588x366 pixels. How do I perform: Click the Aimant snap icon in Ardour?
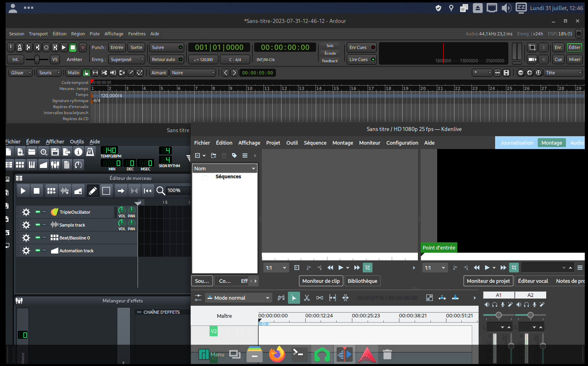(x=158, y=72)
